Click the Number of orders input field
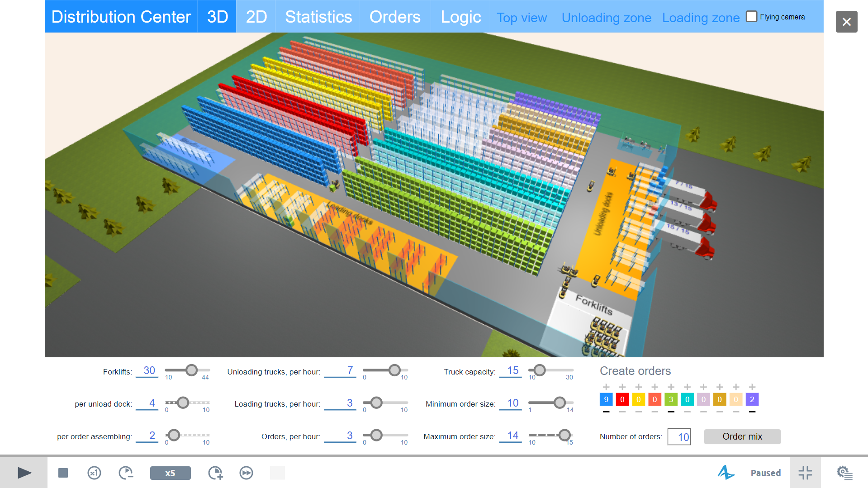Screen dimensions: 868x488 (x=679, y=437)
